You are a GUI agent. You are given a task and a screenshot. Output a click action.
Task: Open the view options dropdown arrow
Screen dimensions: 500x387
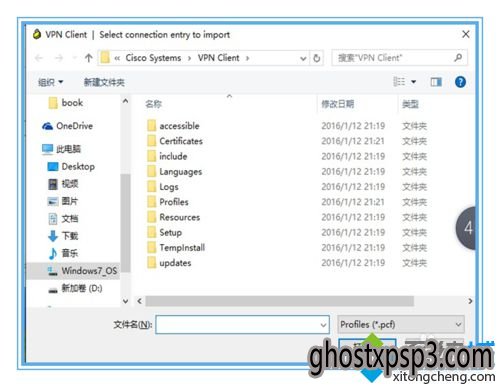(413, 82)
